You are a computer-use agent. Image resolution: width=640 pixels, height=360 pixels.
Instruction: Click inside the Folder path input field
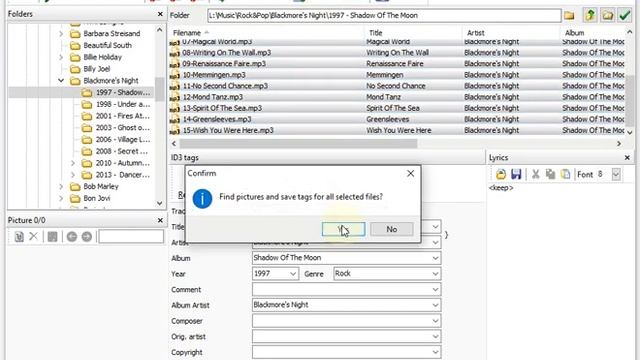pyautogui.click(x=384, y=16)
